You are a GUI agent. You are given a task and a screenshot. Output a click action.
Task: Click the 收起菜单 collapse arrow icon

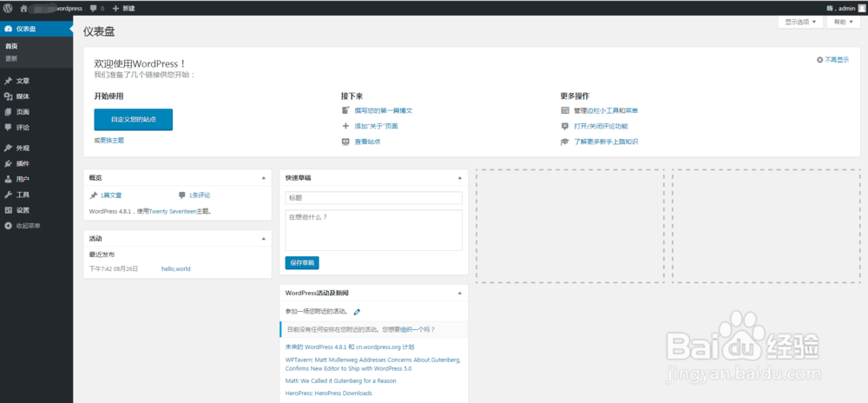(9, 226)
